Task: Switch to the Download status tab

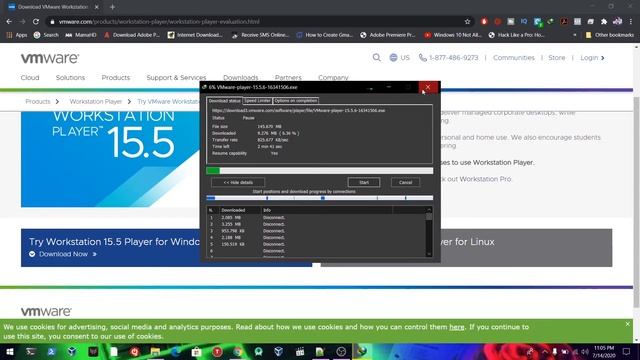Action: pos(224,100)
